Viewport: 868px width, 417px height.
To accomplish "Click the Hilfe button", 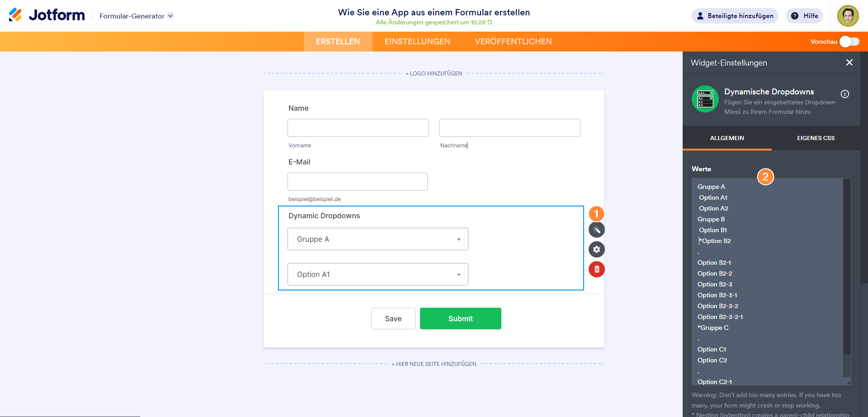I will (x=804, y=16).
